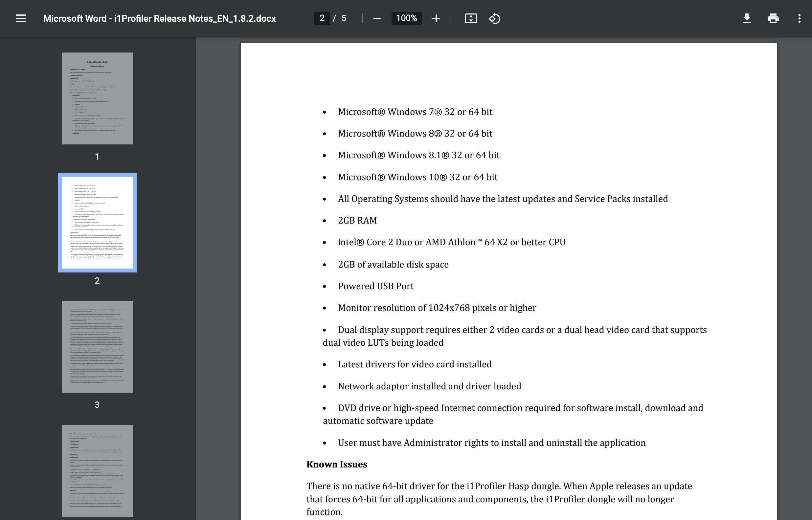Rotate the page counterclockwise
The image size is (812, 520).
[x=494, y=18]
